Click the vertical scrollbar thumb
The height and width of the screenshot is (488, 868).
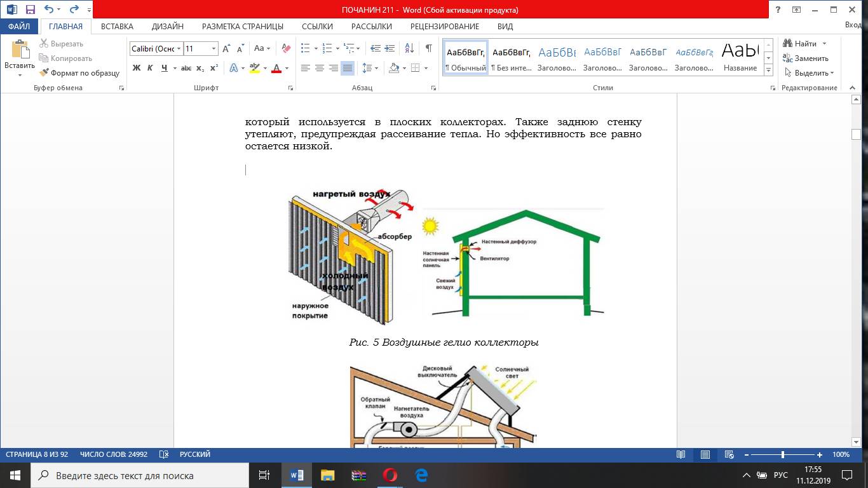[856, 134]
